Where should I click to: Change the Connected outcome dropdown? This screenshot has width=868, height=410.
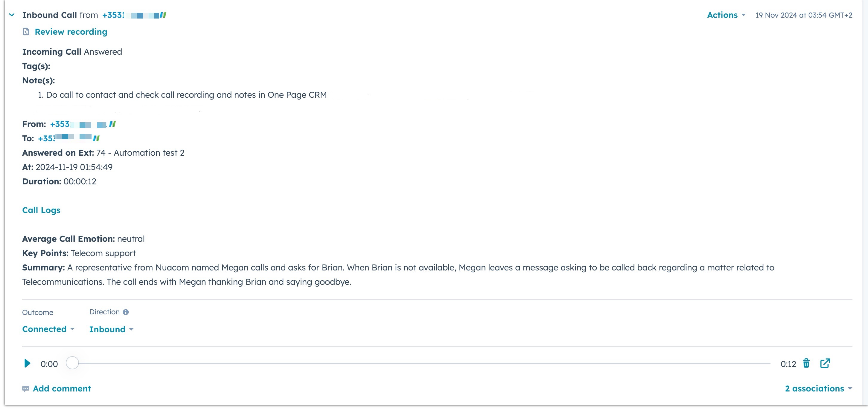pos(48,329)
